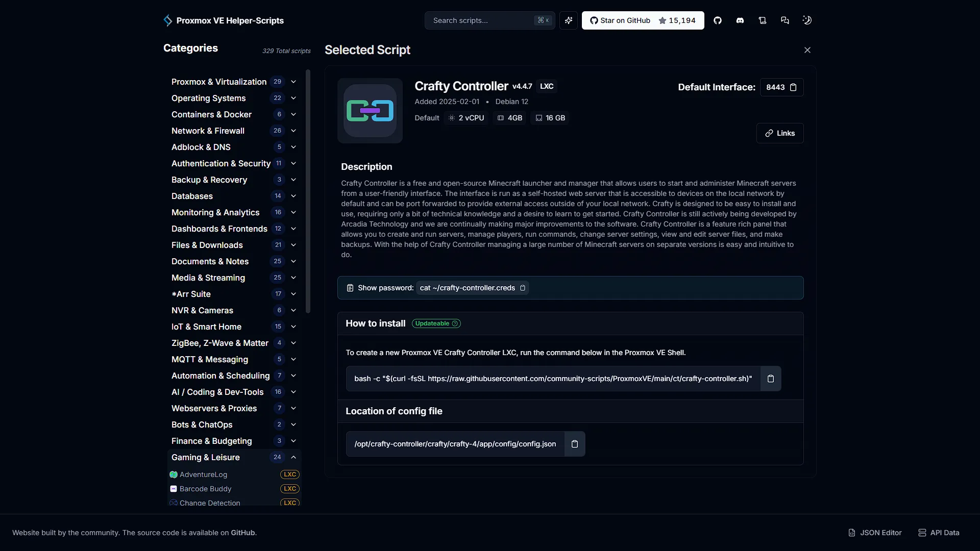Open the Barcode Buddy script entry
This screenshot has height=551, width=980.
235,489
